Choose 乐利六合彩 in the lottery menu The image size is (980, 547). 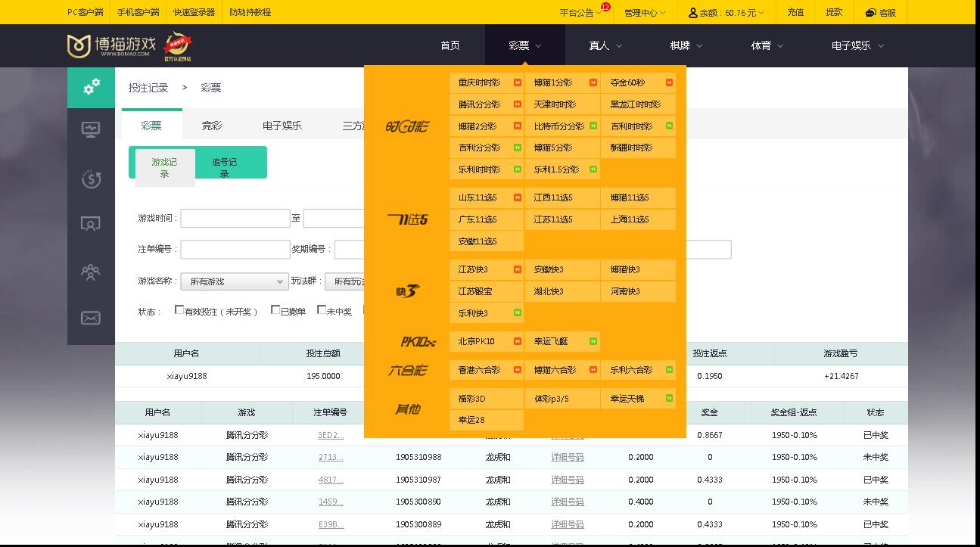[x=638, y=370]
